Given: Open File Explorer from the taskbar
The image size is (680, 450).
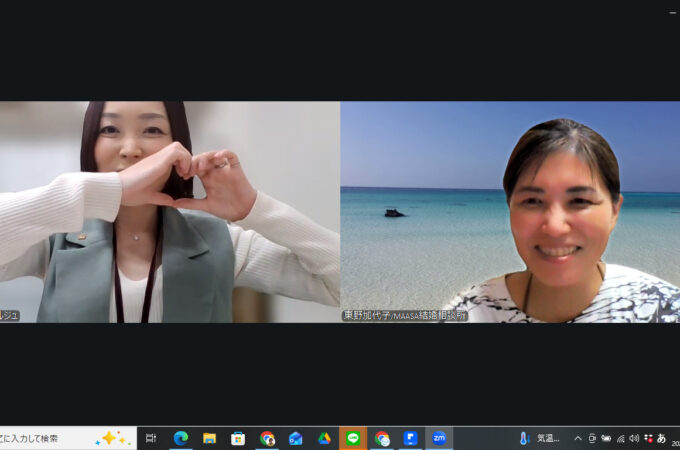Looking at the screenshot, I should 210,438.
